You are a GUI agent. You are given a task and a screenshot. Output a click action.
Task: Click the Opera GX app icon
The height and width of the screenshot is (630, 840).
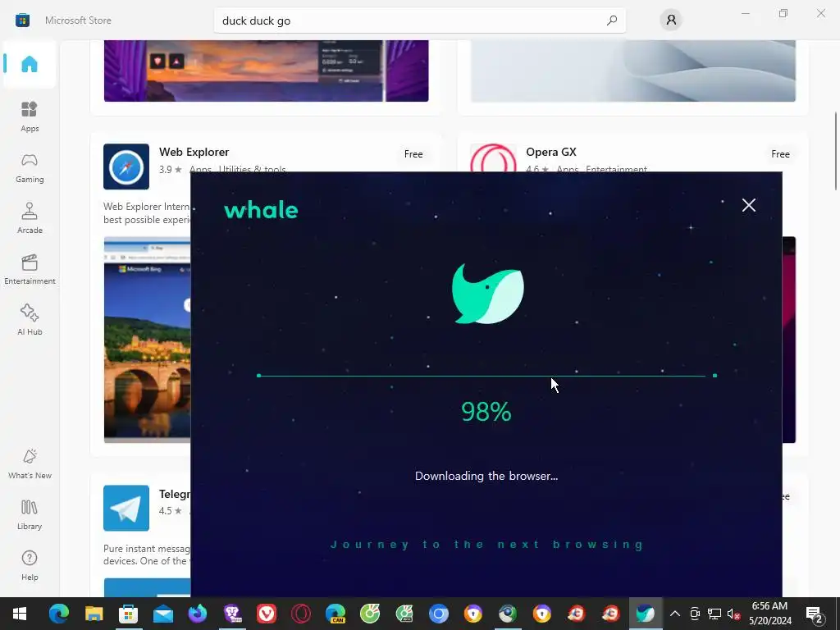493,158
